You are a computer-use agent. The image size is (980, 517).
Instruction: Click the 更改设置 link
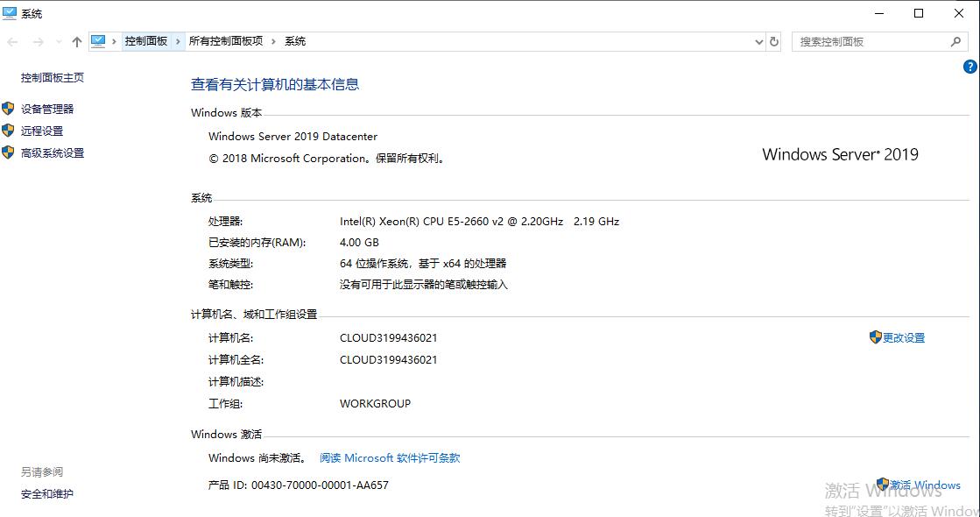(904, 337)
